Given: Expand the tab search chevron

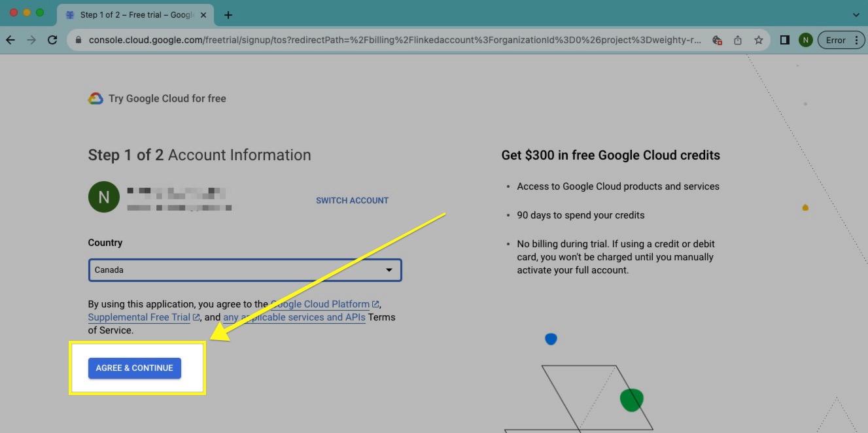Looking at the screenshot, I should 856,15.
